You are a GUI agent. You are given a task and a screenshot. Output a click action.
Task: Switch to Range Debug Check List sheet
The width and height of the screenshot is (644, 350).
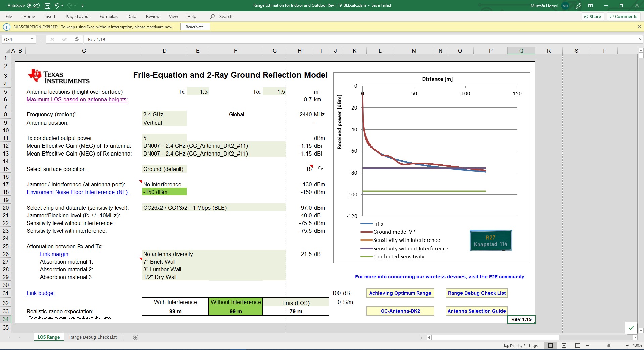point(93,337)
